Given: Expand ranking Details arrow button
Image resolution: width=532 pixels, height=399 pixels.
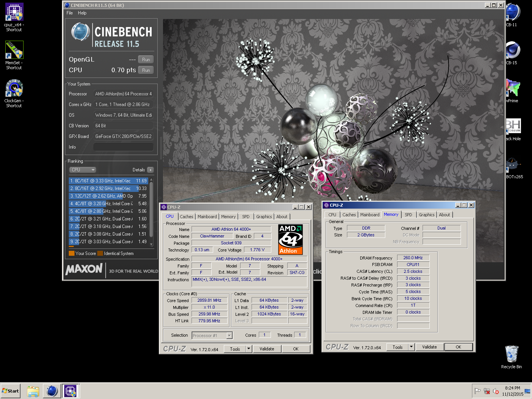Looking at the screenshot, I should 150,170.
